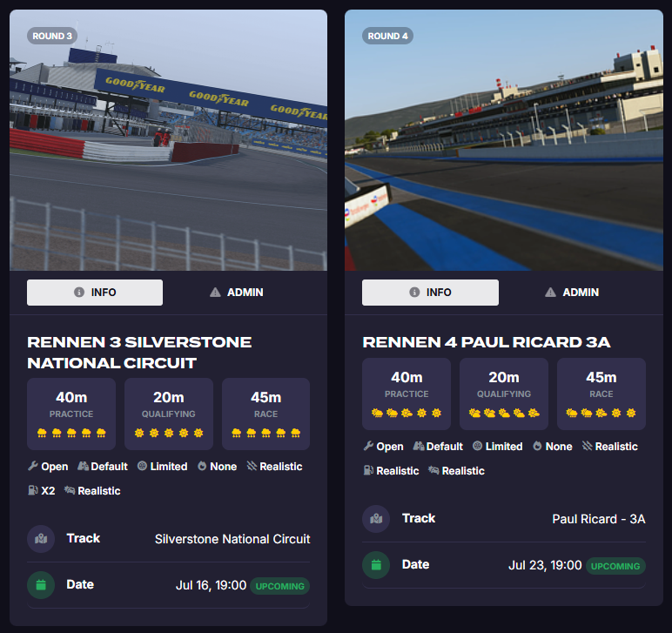Click the fuel pump X2 icon
Image resolution: width=672 pixels, height=633 pixels.
click(32, 490)
